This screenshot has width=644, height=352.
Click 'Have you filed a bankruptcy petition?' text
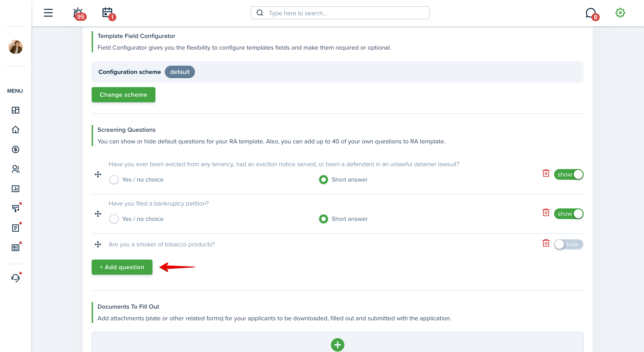(159, 203)
